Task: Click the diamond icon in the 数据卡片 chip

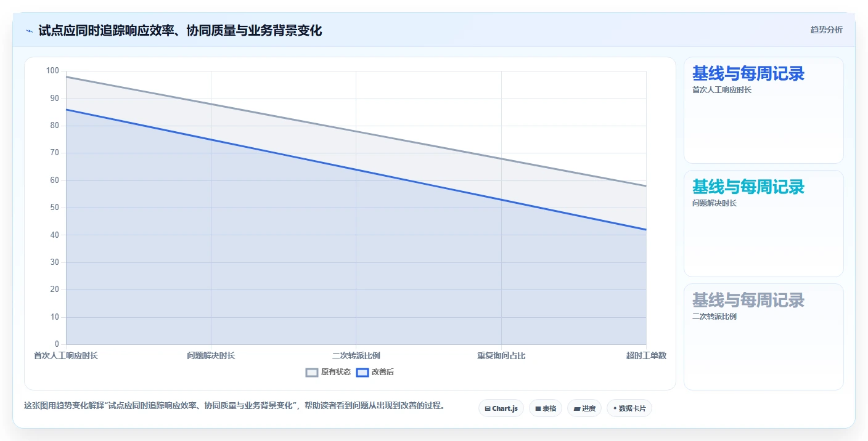Action: (x=615, y=408)
